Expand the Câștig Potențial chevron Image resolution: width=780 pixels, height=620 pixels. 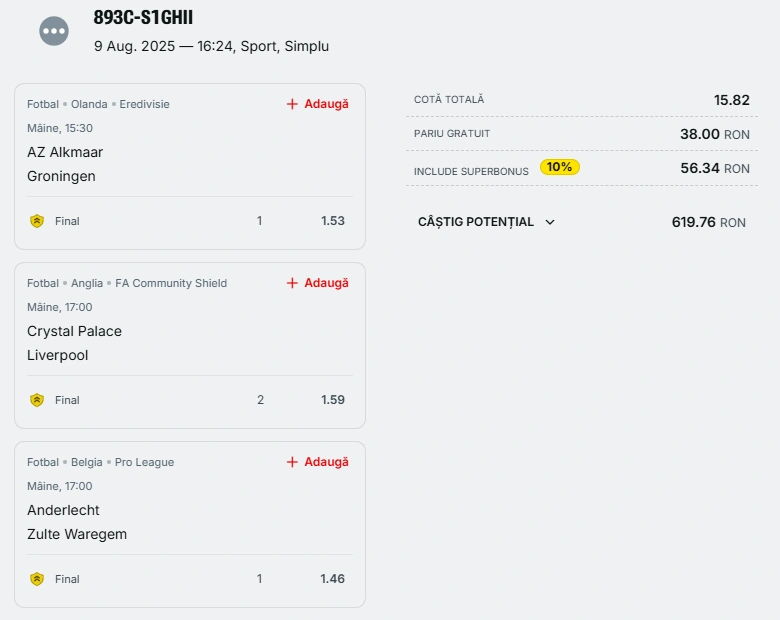550,222
